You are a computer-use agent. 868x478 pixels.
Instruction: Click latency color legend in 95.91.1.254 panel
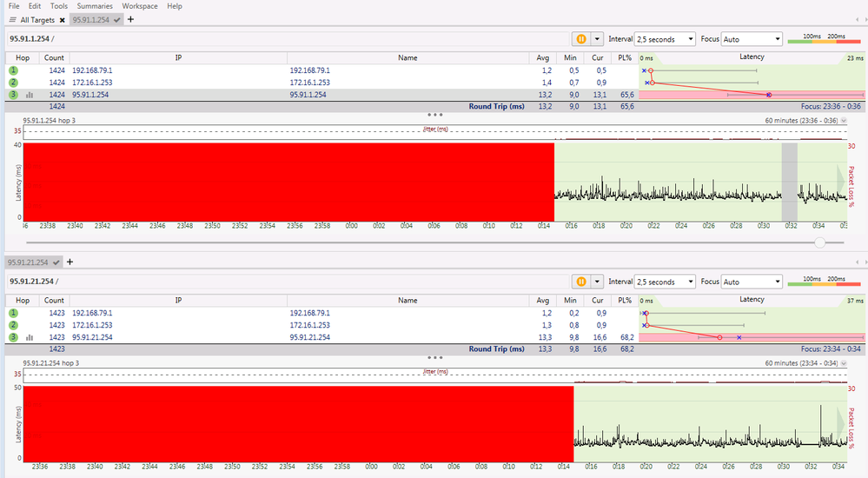coord(824,39)
